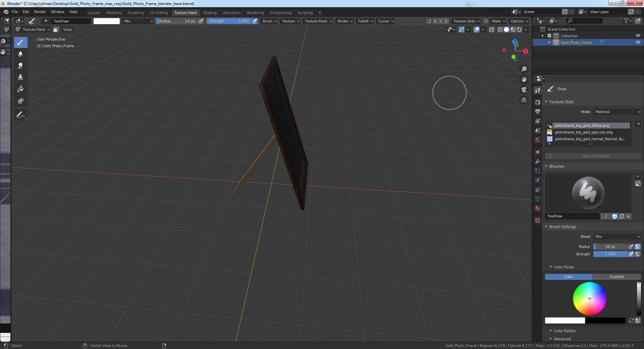The width and height of the screenshot is (644, 349).
Task: Toggle X axis symmetry
Action: click(x=435, y=21)
